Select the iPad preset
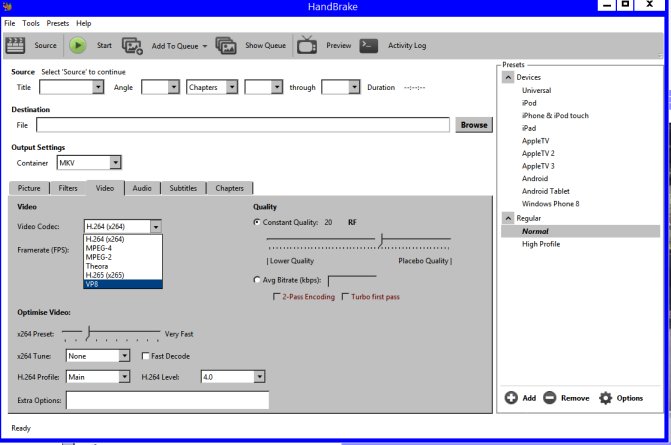The width and height of the screenshot is (671, 445). 529,128
